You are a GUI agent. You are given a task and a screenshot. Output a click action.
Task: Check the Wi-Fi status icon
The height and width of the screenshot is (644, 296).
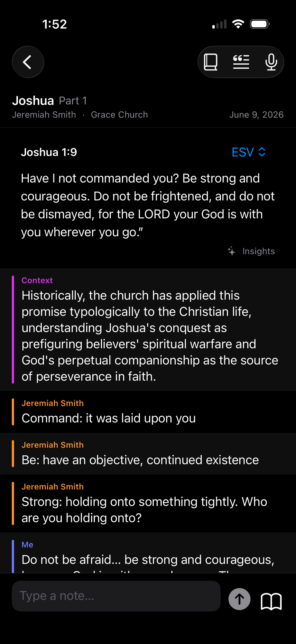coord(238,24)
